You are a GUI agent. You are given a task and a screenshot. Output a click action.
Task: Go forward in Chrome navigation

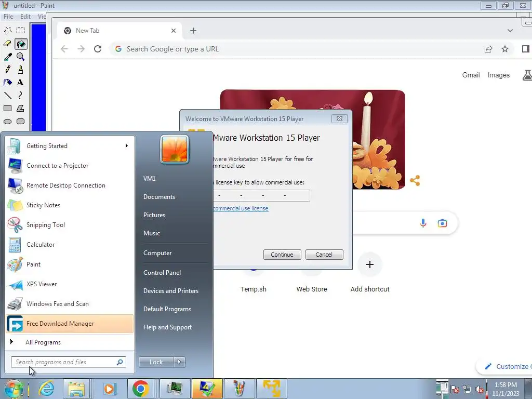tap(81, 49)
